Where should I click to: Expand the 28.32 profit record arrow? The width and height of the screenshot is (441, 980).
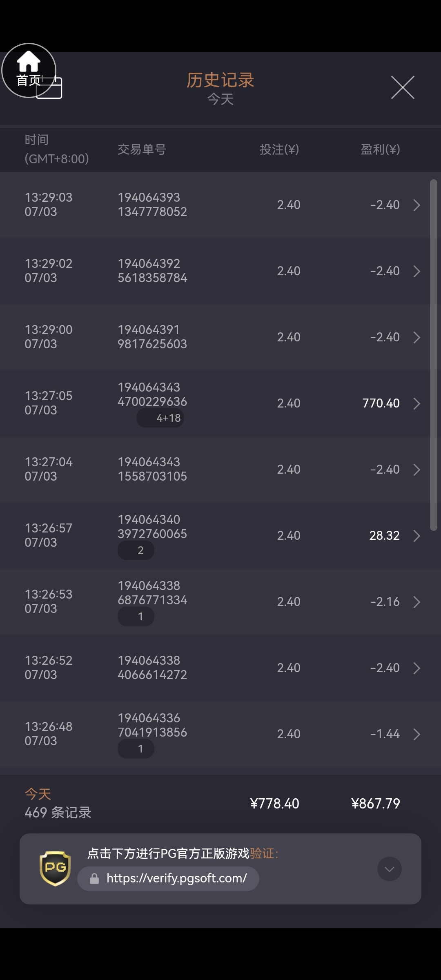416,536
